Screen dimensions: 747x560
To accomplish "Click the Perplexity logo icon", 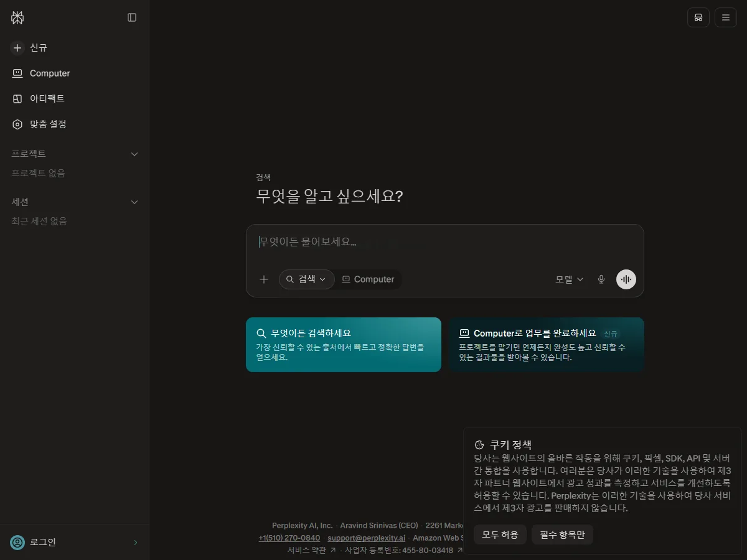I will [17, 17].
